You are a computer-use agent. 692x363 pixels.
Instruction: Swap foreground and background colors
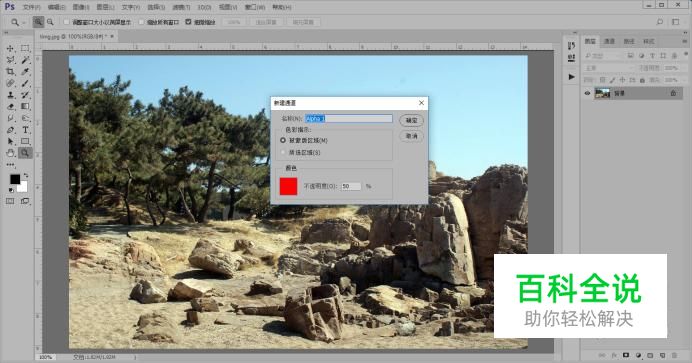click(x=26, y=175)
